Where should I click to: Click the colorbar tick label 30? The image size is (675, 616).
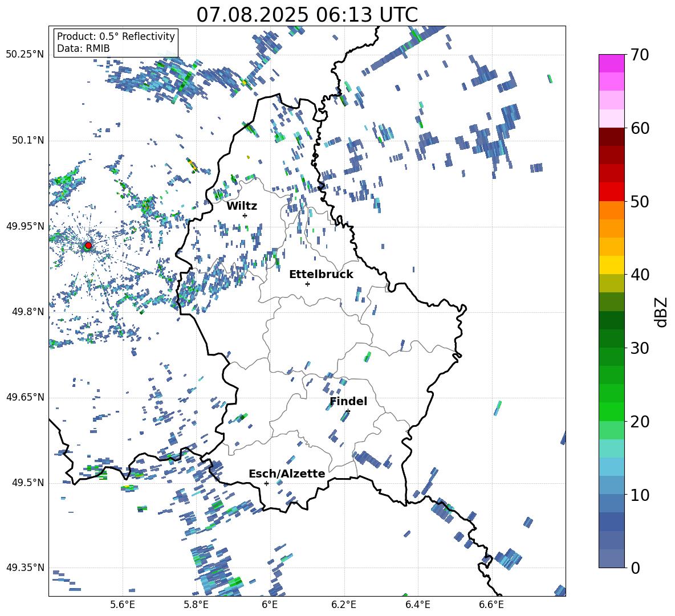pyautogui.click(x=640, y=348)
